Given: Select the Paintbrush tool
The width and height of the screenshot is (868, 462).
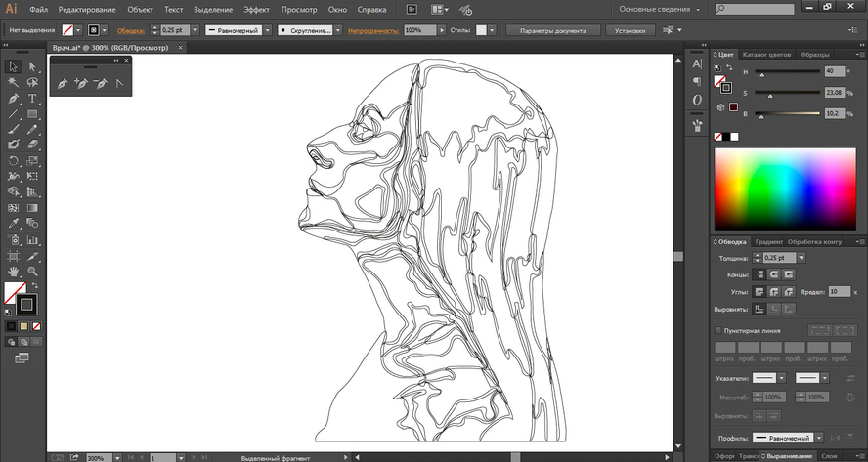Looking at the screenshot, I should tap(14, 130).
